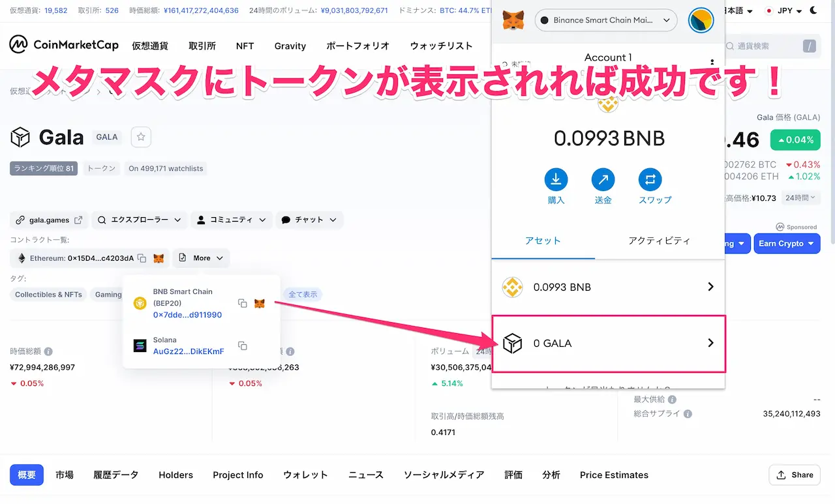835x504 pixels.
Task: Open the Gravity menu item
Action: coord(290,46)
